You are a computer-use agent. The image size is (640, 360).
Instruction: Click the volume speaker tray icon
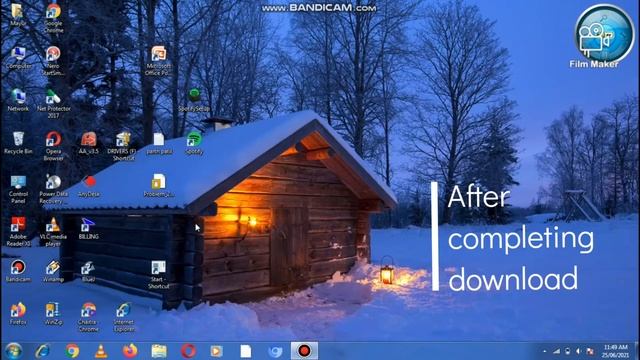pyautogui.click(x=578, y=351)
